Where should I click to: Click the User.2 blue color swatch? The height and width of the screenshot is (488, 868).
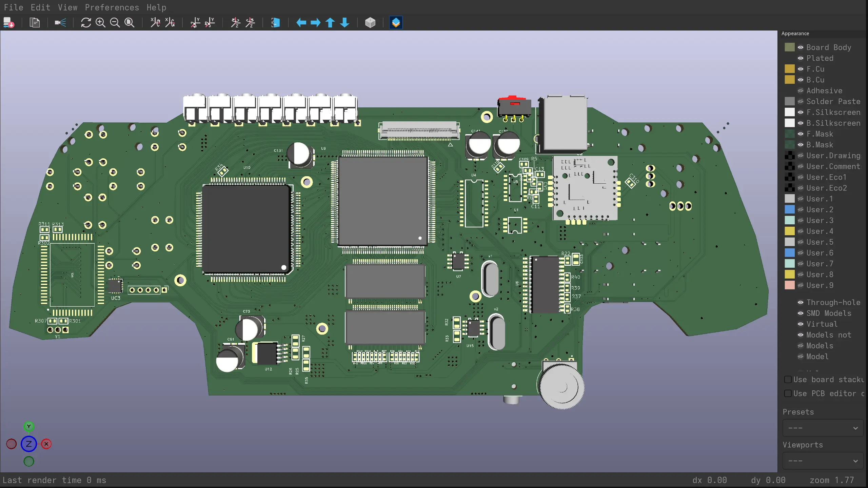point(790,209)
